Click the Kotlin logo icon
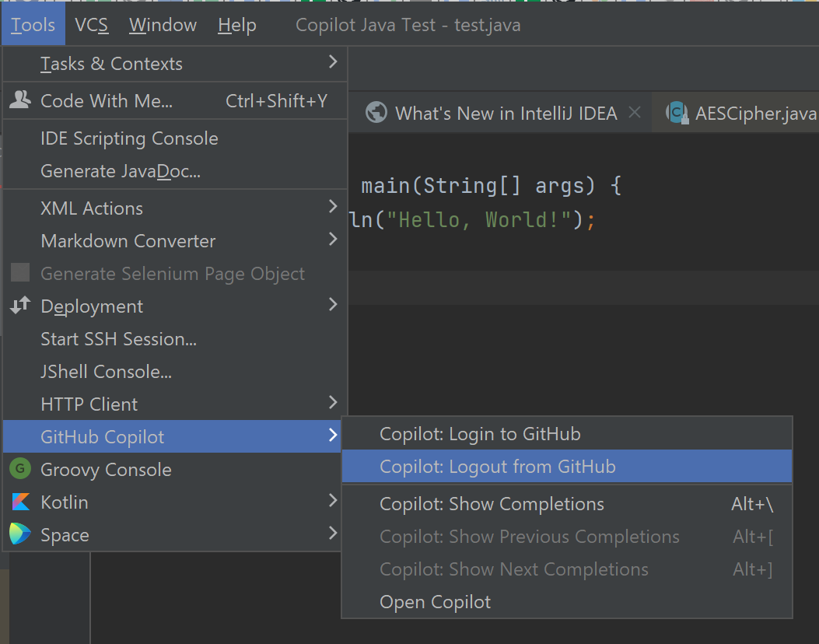The image size is (819, 644). [20, 502]
